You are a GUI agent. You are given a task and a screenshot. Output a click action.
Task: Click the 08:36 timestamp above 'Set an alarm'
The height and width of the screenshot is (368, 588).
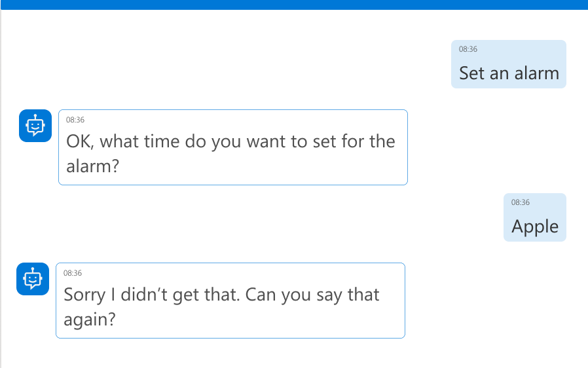[x=468, y=49]
